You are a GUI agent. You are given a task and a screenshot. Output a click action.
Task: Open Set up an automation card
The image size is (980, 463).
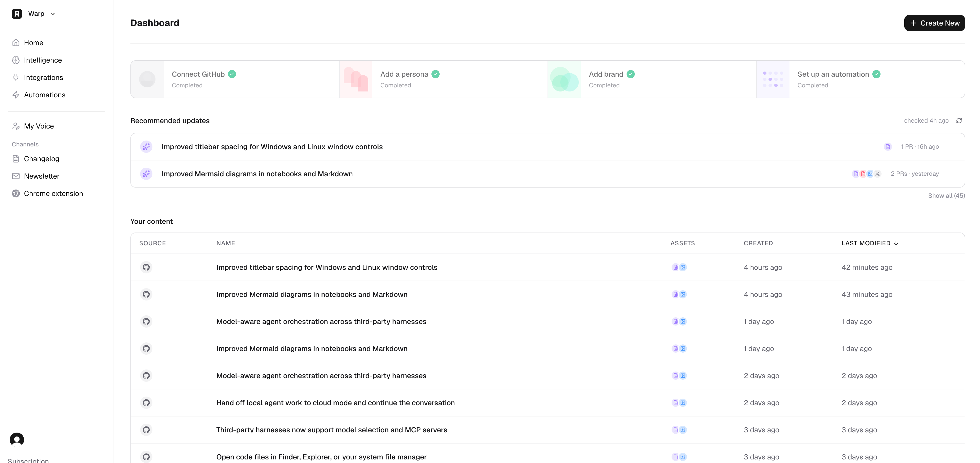860,79
